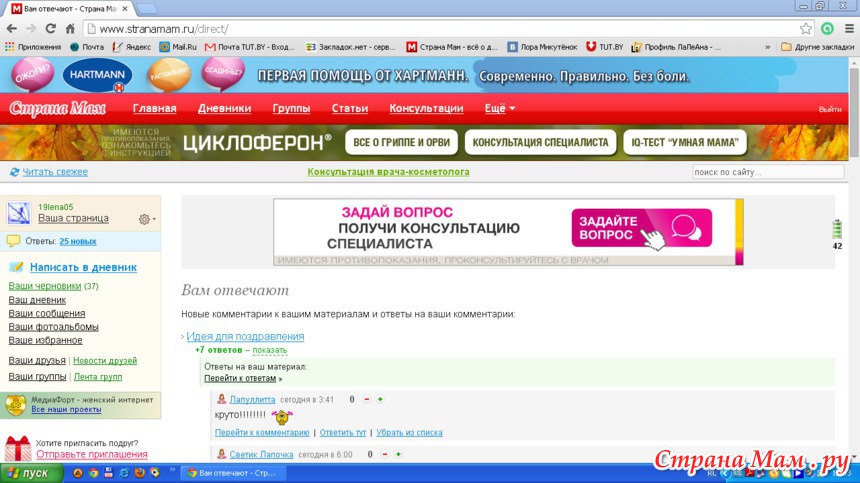Click the Страна Мам site logo
The image size is (860, 483).
[x=57, y=109]
